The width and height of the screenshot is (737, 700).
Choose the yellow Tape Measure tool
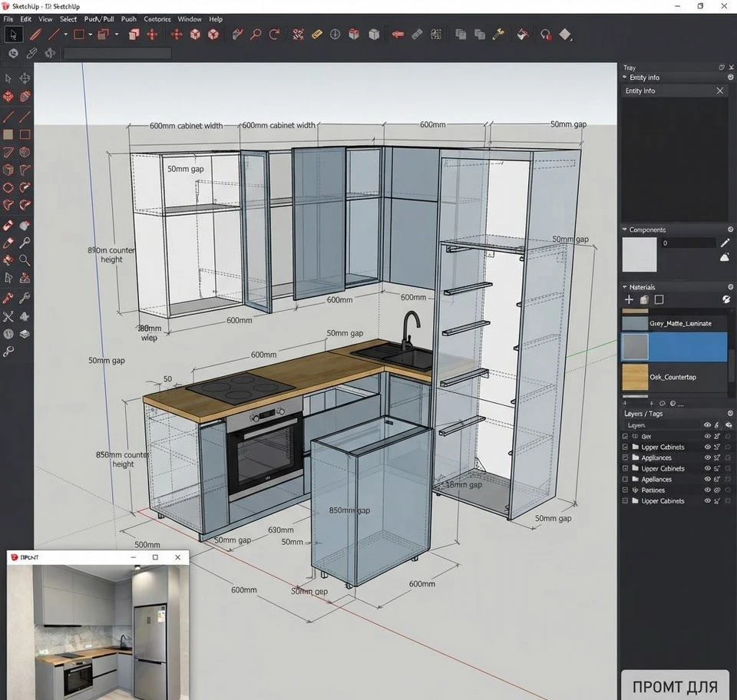(x=316, y=35)
